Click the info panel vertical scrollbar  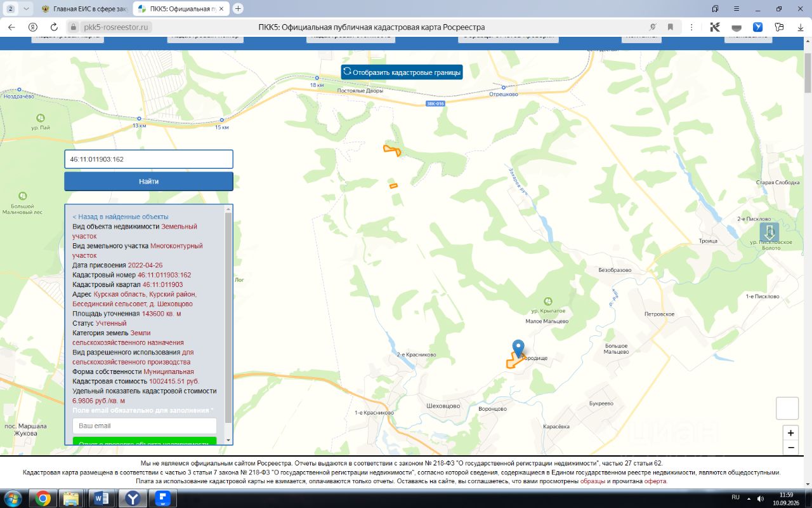tap(229, 324)
